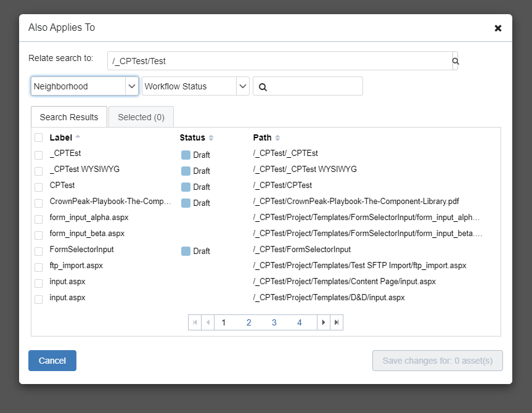532x413 pixels.
Task: Click the magnifier icon beside Relate search field
Action: point(456,61)
